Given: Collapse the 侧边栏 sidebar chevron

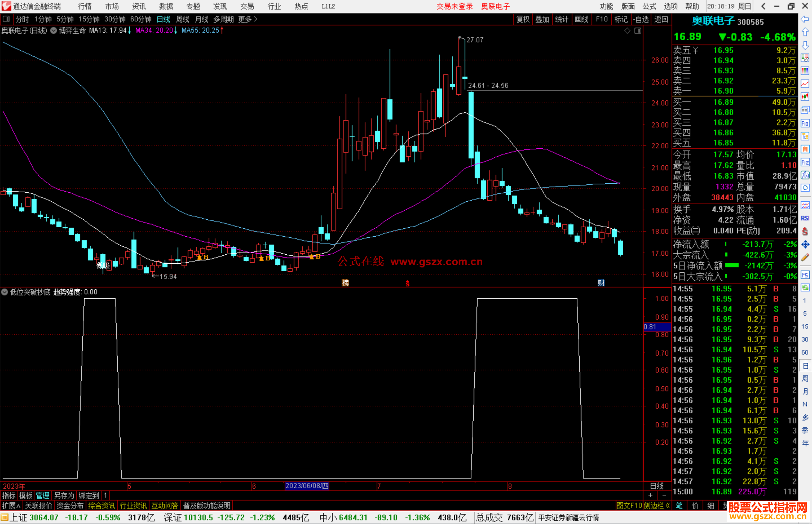Looking at the screenshot, I should pyautogui.click(x=668, y=506).
